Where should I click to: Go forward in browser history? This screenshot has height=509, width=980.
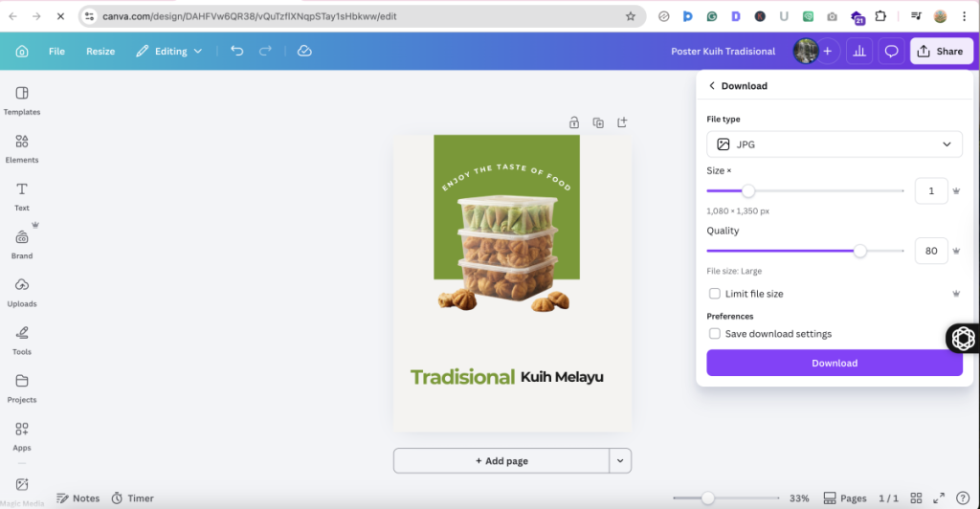37,16
